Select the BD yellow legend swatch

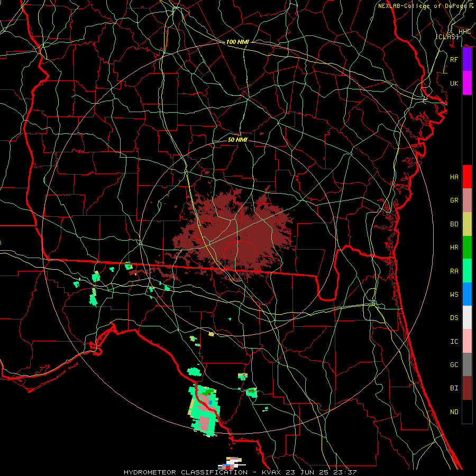tap(467, 224)
